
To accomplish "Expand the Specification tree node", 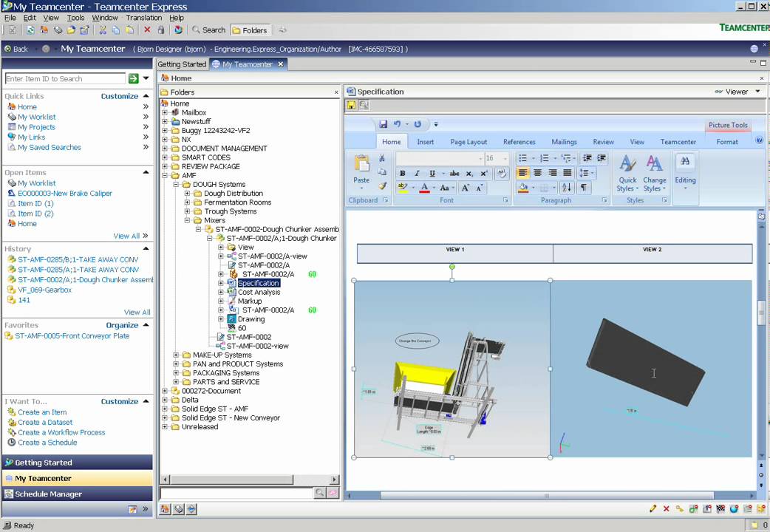I will pyautogui.click(x=221, y=283).
